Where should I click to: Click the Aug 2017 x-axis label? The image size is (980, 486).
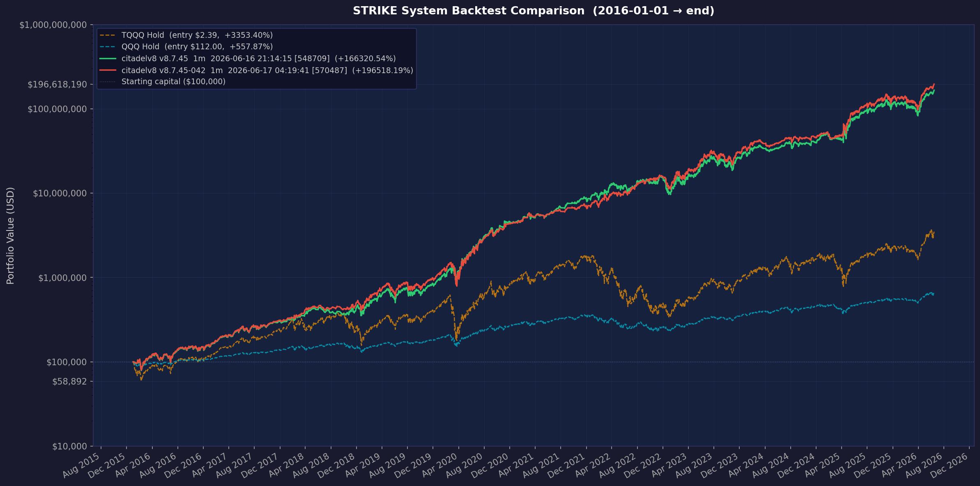click(x=235, y=465)
